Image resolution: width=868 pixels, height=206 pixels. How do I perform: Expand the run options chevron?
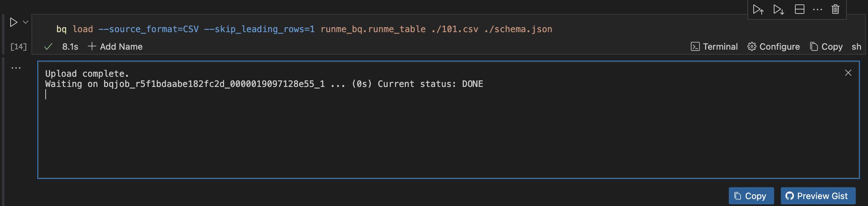(26, 22)
